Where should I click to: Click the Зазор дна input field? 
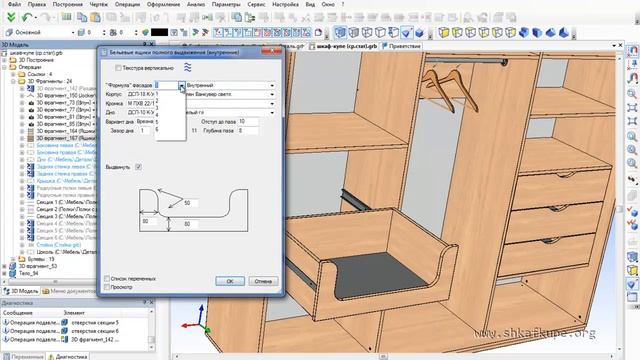(144, 131)
